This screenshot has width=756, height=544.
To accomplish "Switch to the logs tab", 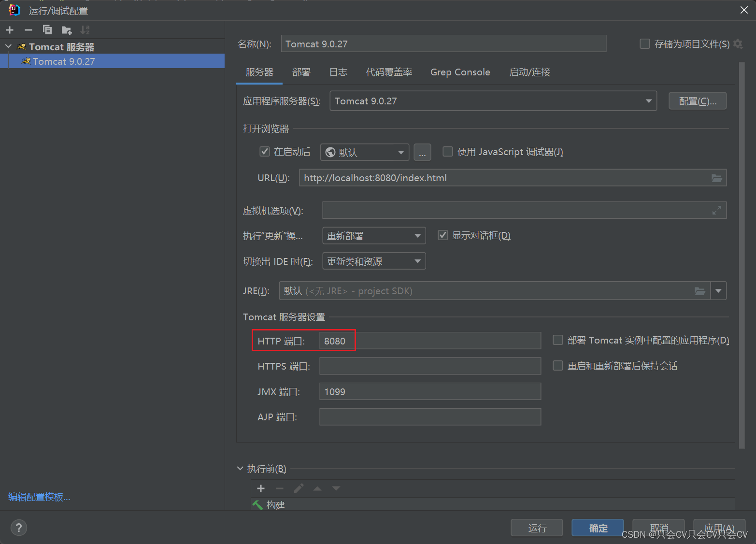I will [x=338, y=72].
